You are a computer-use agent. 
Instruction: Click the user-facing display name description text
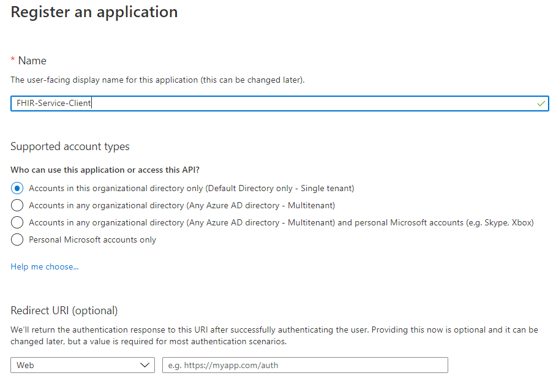point(157,80)
